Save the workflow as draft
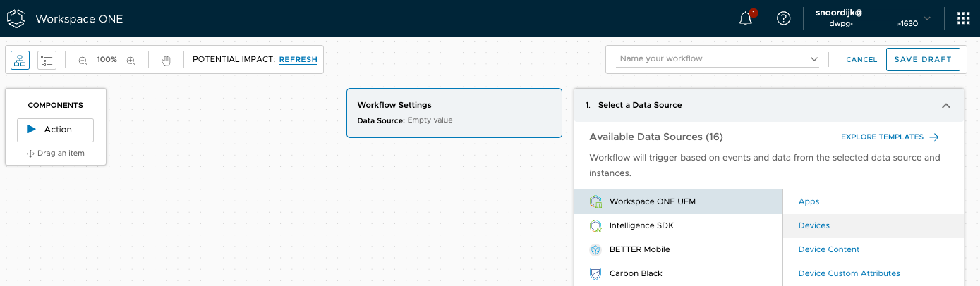The image size is (980, 286). click(922, 60)
